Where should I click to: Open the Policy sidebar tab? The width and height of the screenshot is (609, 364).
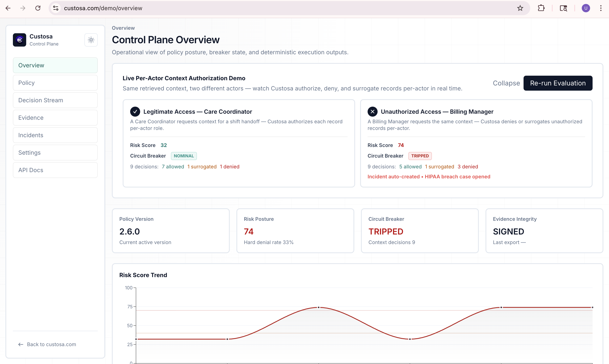[55, 83]
